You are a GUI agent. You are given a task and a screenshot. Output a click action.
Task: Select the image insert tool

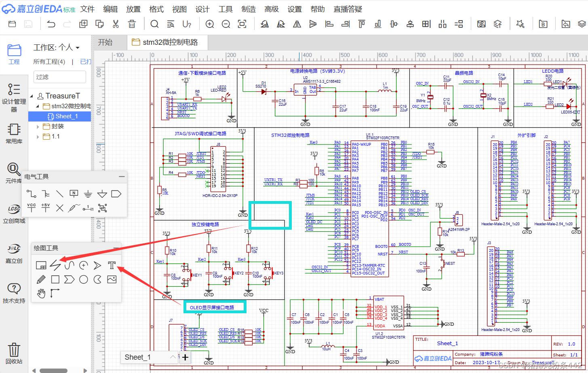pos(112,279)
